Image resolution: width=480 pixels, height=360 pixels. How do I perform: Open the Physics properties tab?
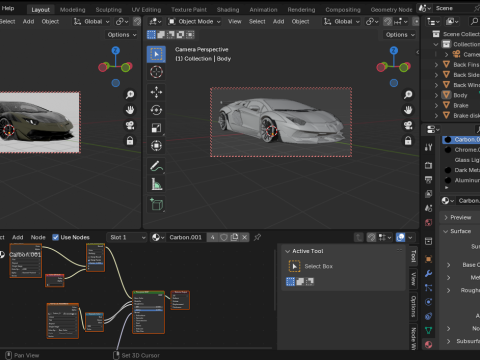[428, 302]
